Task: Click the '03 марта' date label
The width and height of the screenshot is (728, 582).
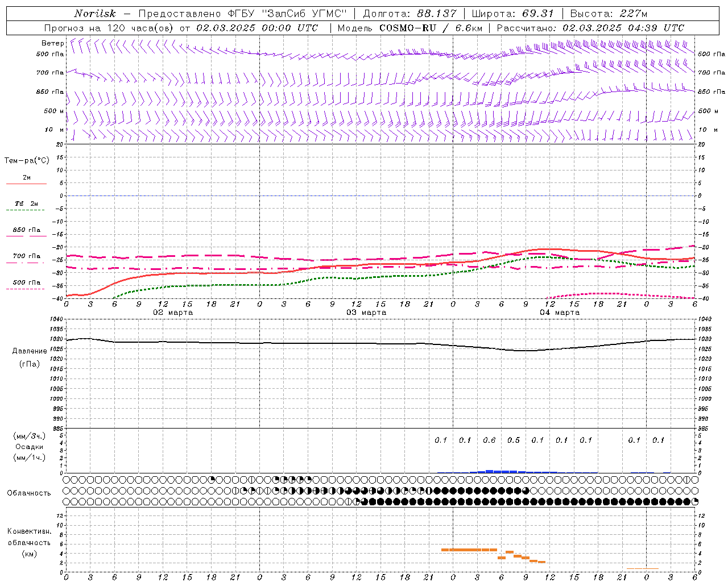Action: [x=366, y=313]
